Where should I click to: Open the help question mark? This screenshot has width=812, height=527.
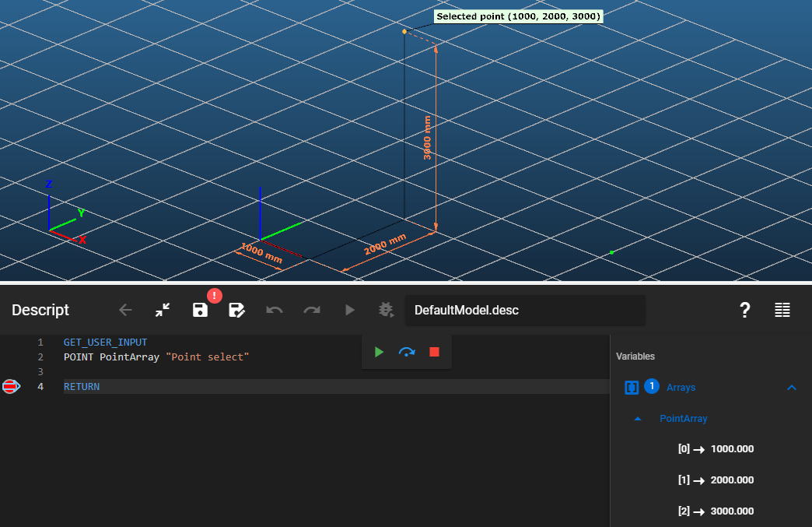pos(744,310)
